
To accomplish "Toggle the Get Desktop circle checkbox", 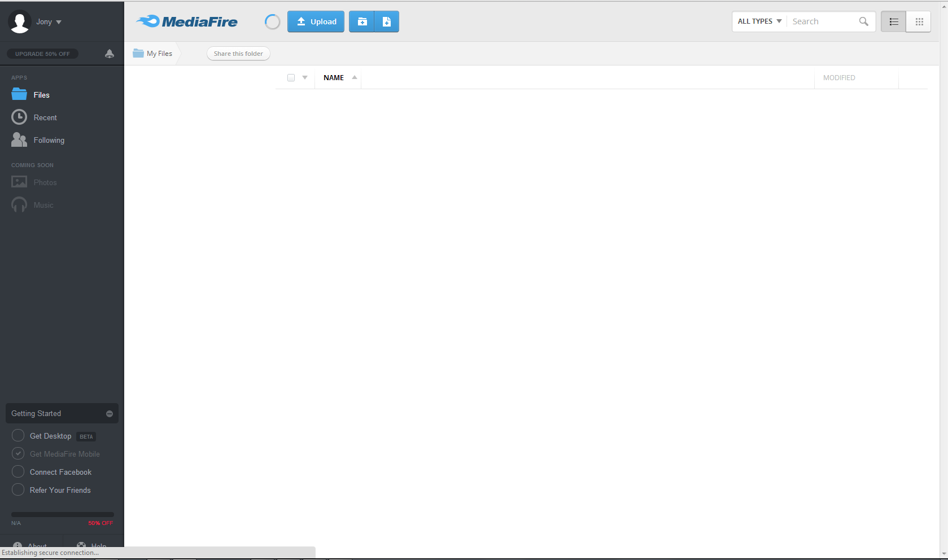I will coord(18,435).
